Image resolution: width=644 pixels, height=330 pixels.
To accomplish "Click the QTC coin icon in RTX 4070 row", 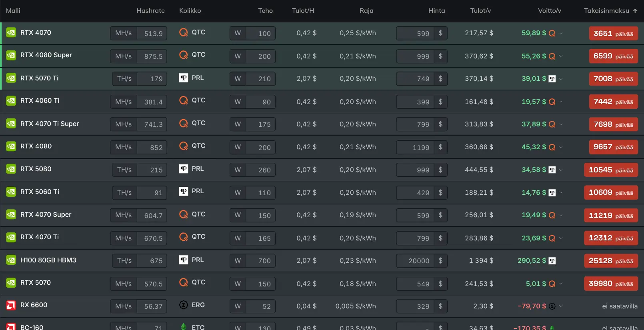I will [184, 32].
